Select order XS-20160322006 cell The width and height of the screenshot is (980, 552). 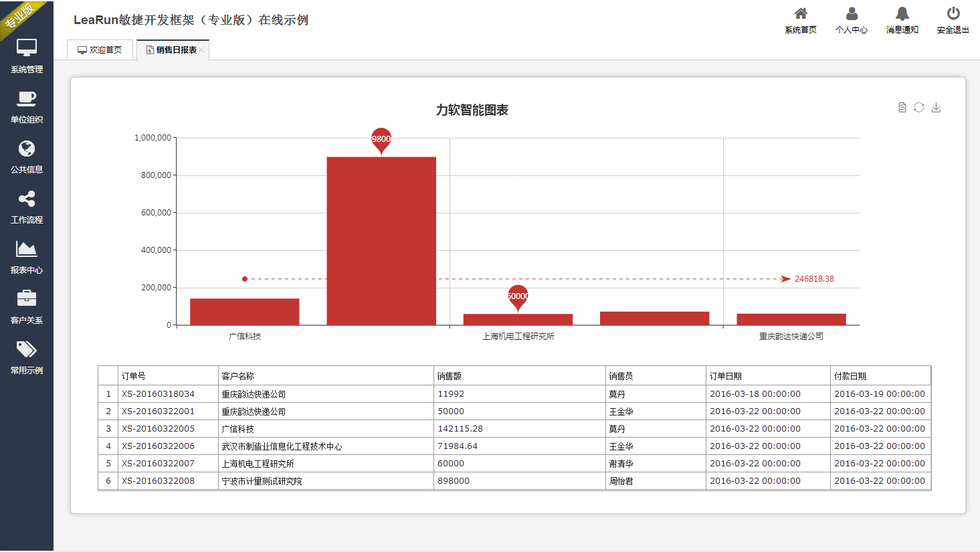(169, 446)
